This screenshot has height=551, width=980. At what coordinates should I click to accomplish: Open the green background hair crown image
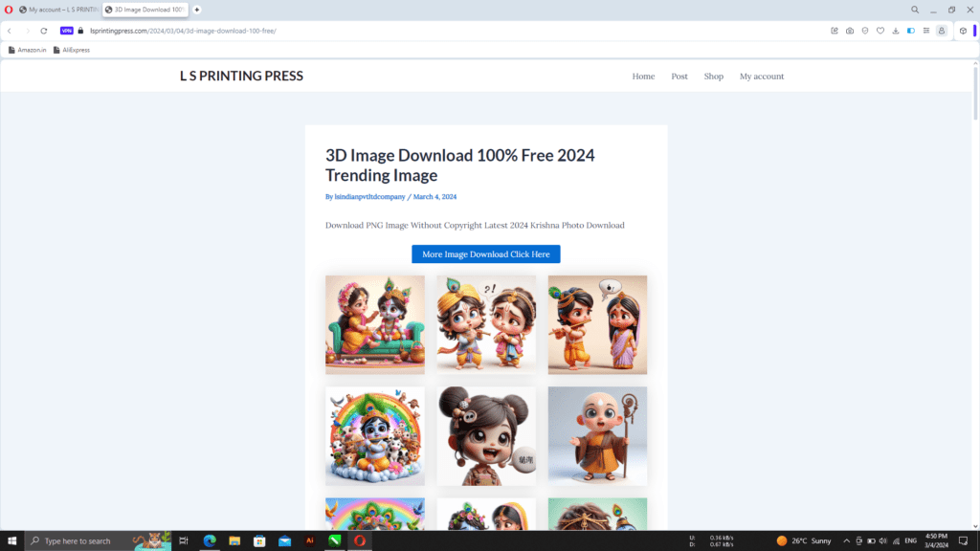[597, 514]
